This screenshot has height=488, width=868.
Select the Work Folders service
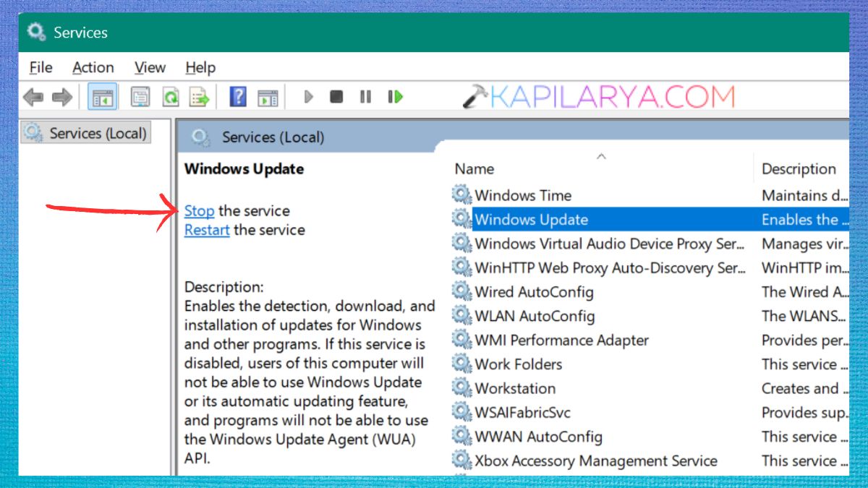pos(518,364)
